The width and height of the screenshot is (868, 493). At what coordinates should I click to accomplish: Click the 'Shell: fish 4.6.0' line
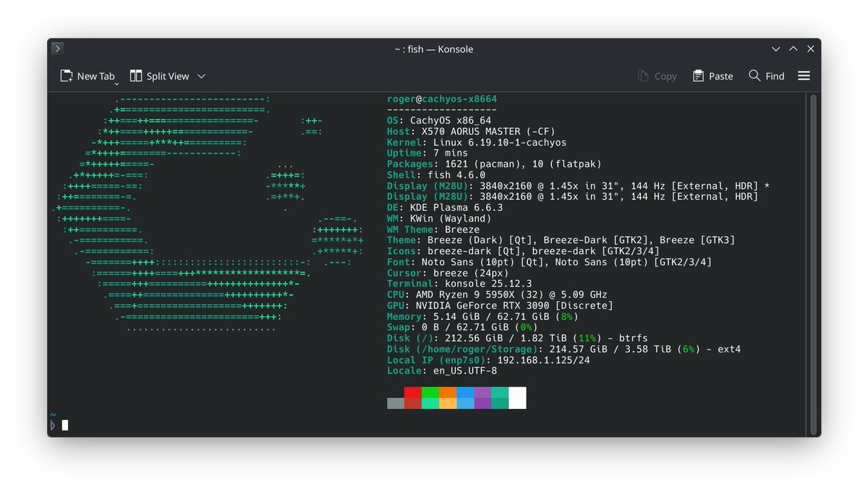pos(436,175)
